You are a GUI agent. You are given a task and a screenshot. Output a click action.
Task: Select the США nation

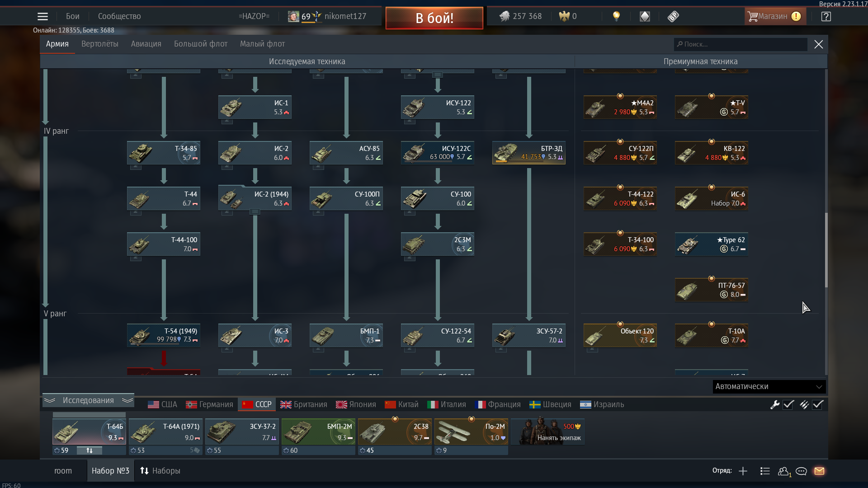pos(162,404)
